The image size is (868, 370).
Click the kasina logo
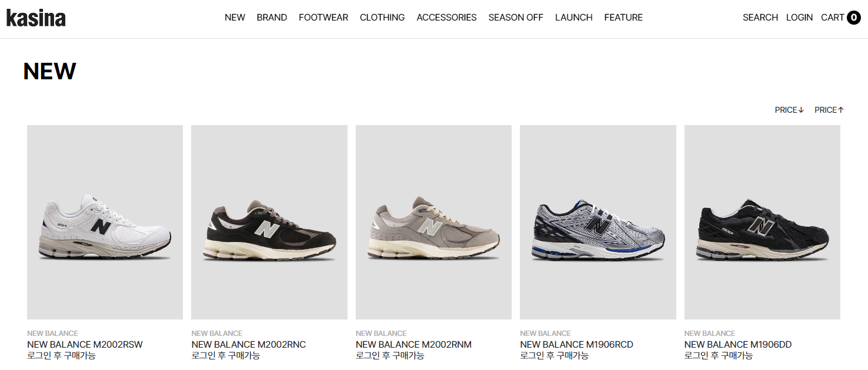pyautogui.click(x=36, y=18)
